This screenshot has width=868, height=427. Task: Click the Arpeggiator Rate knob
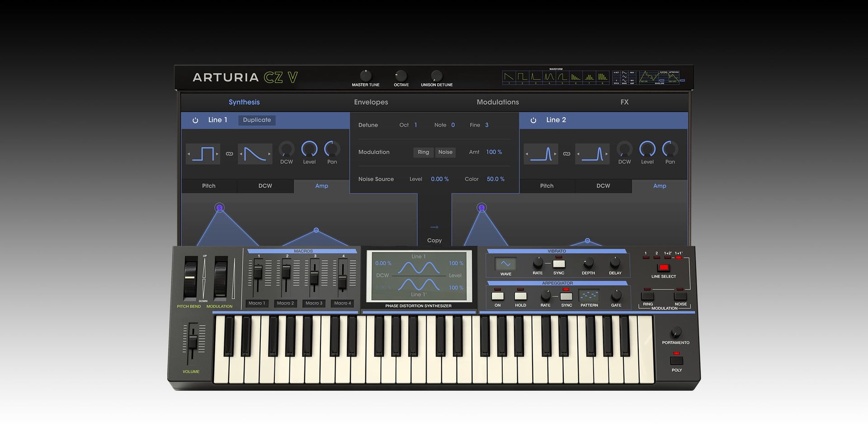point(546,296)
